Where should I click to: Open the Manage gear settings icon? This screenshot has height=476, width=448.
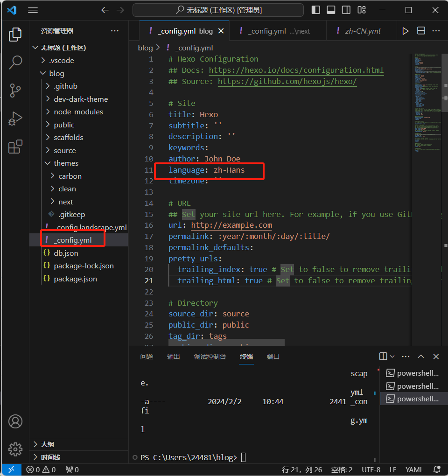point(15,449)
